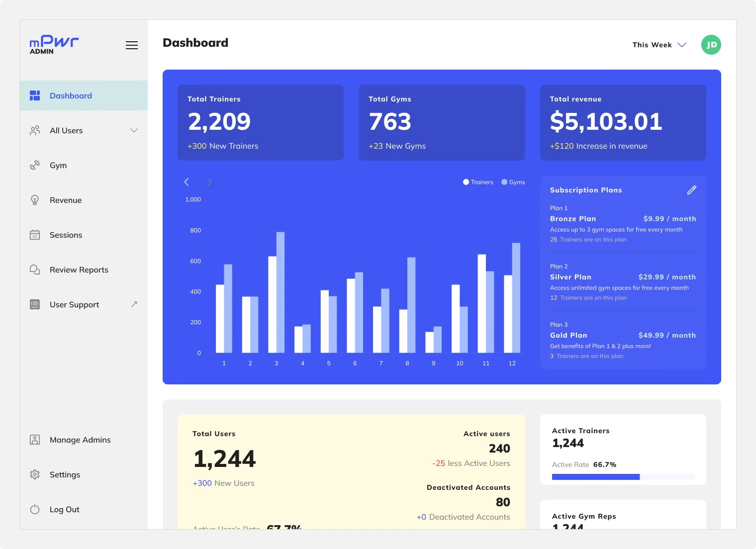This screenshot has width=756, height=549.
Task: Click the User Support icon
Action: [x=35, y=304]
